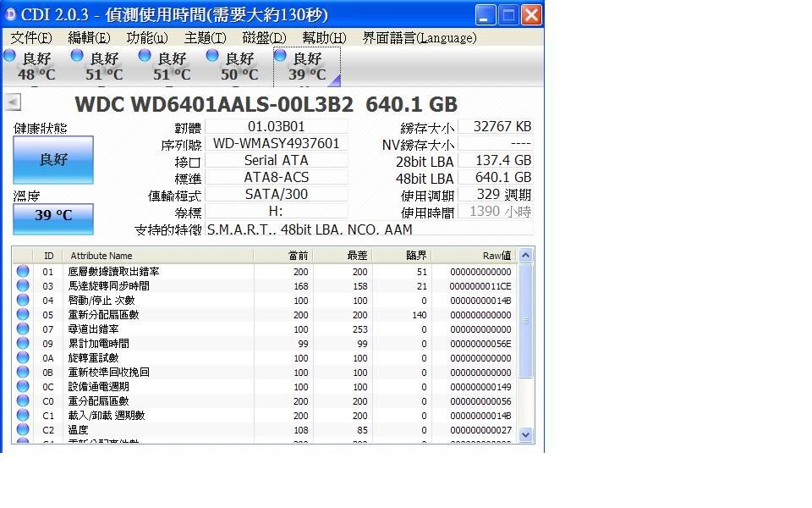812x508 pixels.
Task: Open the 文件(F) menu
Action: click(x=31, y=38)
